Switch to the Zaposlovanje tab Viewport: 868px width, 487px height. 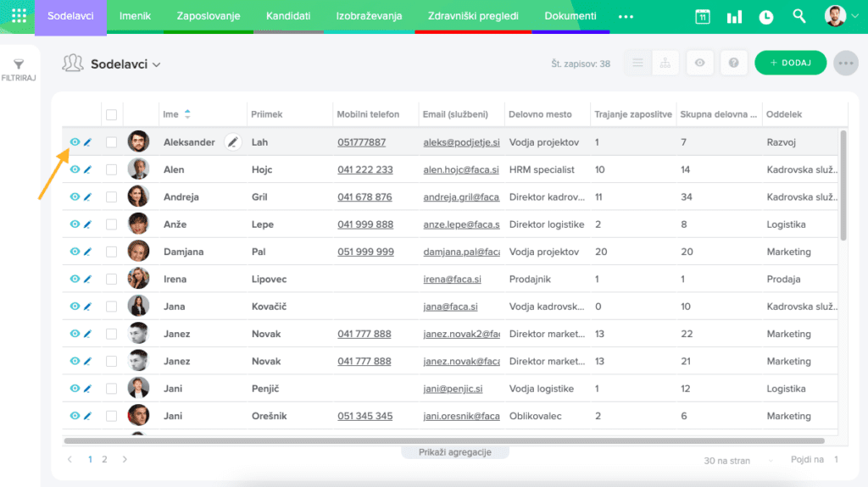pyautogui.click(x=209, y=16)
